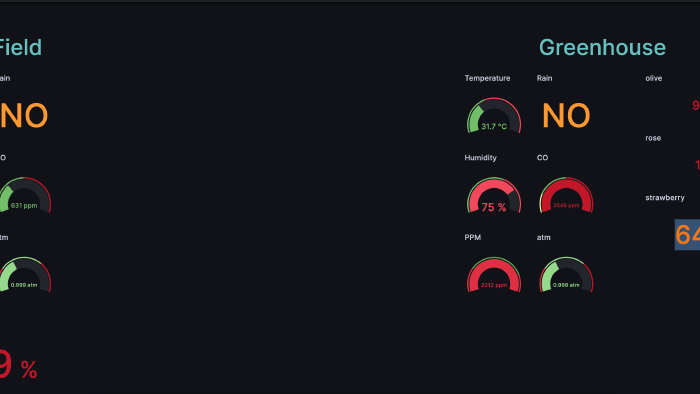Select the 75 % humidity gauge
The height and width of the screenshot is (394, 700).
pos(494,195)
